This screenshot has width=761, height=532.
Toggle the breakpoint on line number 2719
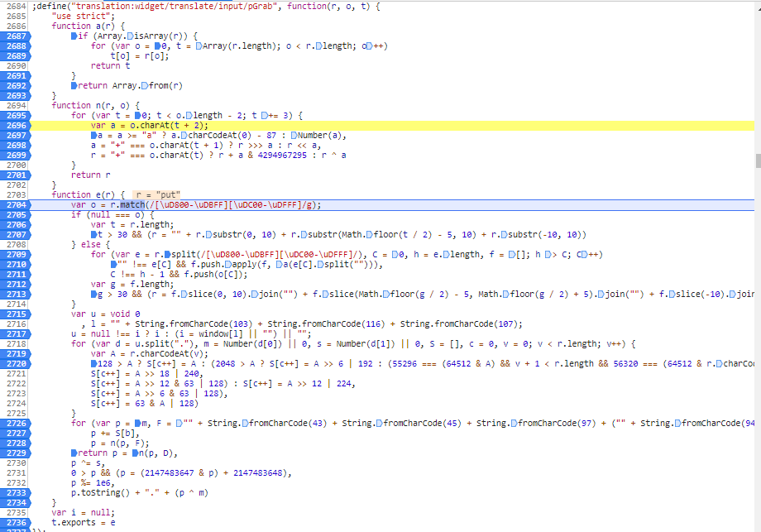16,354
